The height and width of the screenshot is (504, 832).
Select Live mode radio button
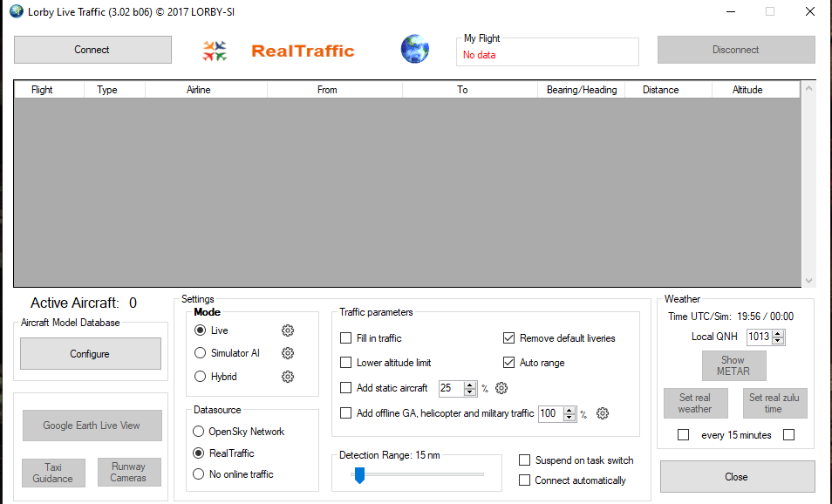200,330
